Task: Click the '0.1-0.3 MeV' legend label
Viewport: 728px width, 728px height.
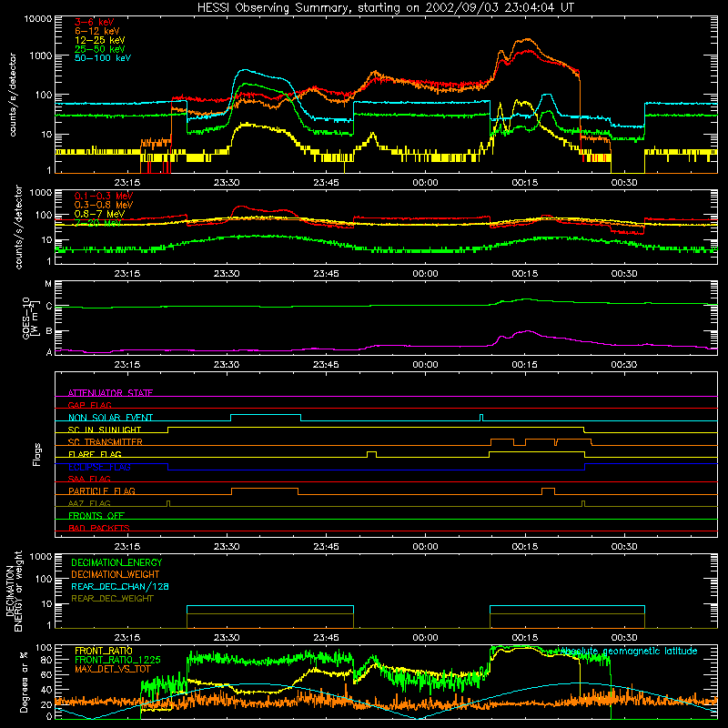Action: (104, 196)
